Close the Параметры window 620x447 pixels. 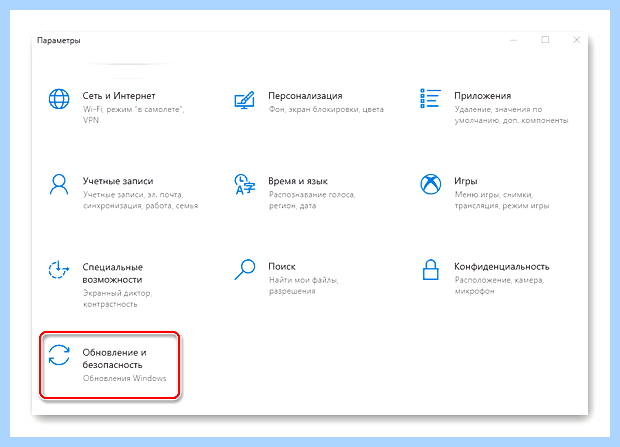[577, 40]
